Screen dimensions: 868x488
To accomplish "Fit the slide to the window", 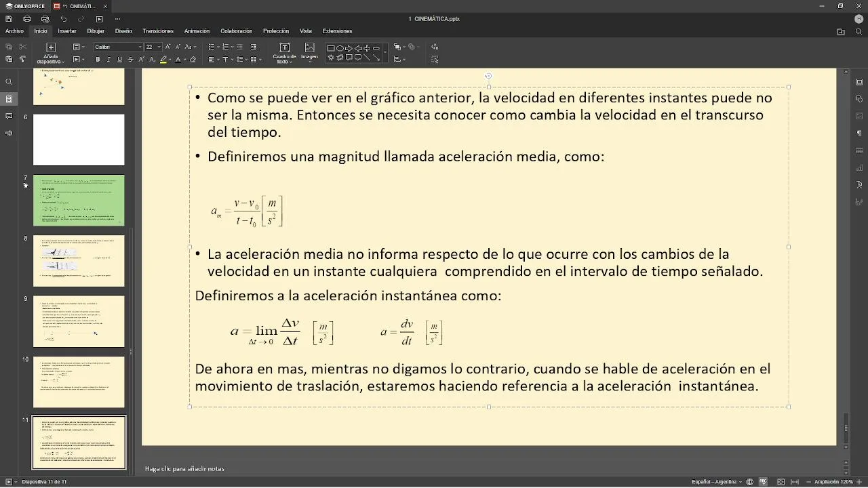I will pyautogui.click(x=781, y=482).
